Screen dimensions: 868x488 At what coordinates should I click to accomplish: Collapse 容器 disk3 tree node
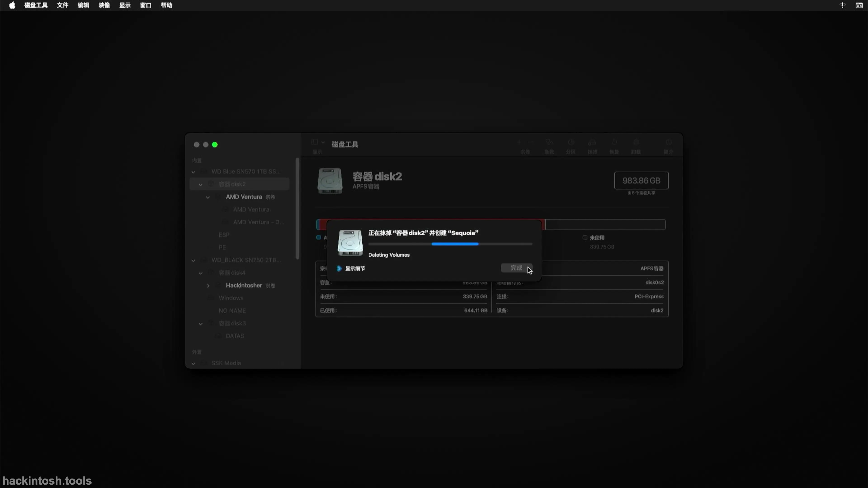[200, 324]
